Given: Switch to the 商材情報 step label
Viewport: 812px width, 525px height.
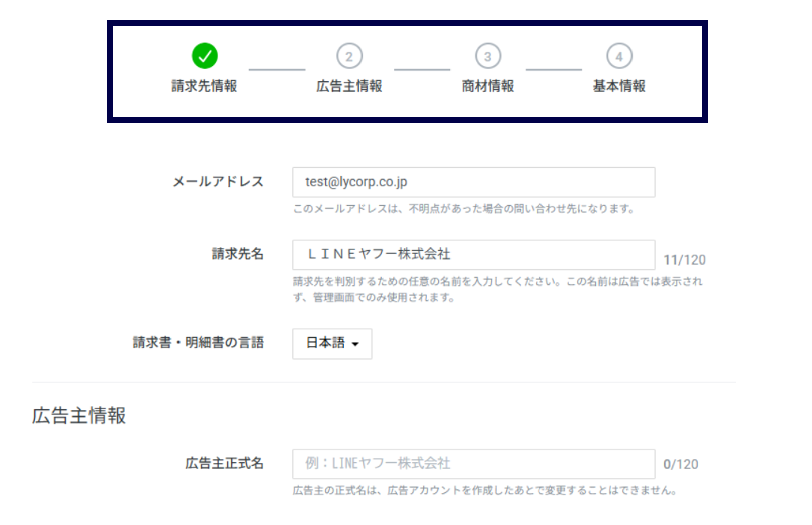Looking at the screenshot, I should 488,86.
